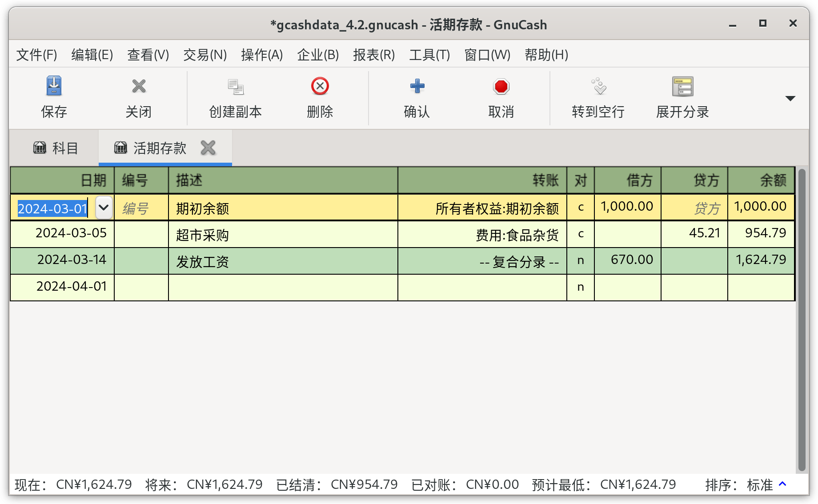Open the 企业(B) menu
The image size is (818, 504).
318,55
